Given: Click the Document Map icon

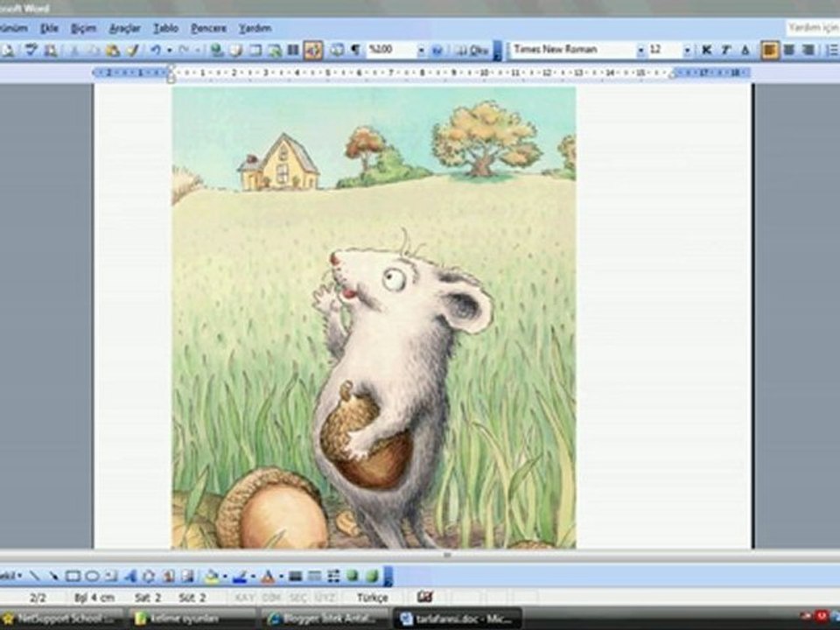Looking at the screenshot, I should [336, 51].
